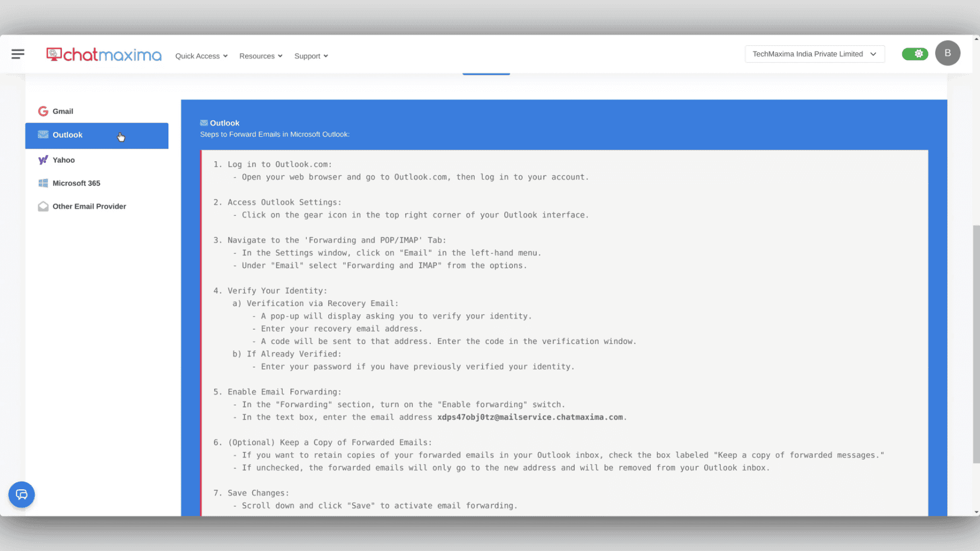Open the TechMaxima India Private Limited selector
Image resolution: width=980 pixels, height=551 pixels.
point(815,54)
